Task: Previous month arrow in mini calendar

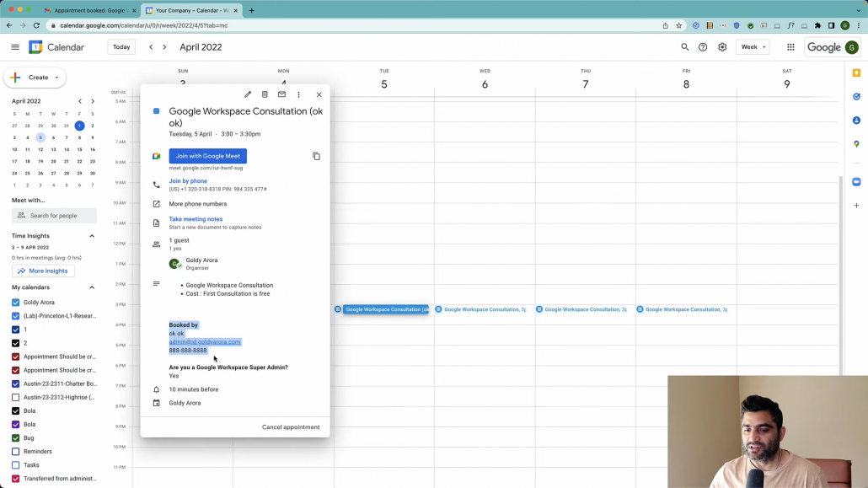Action: (x=80, y=101)
